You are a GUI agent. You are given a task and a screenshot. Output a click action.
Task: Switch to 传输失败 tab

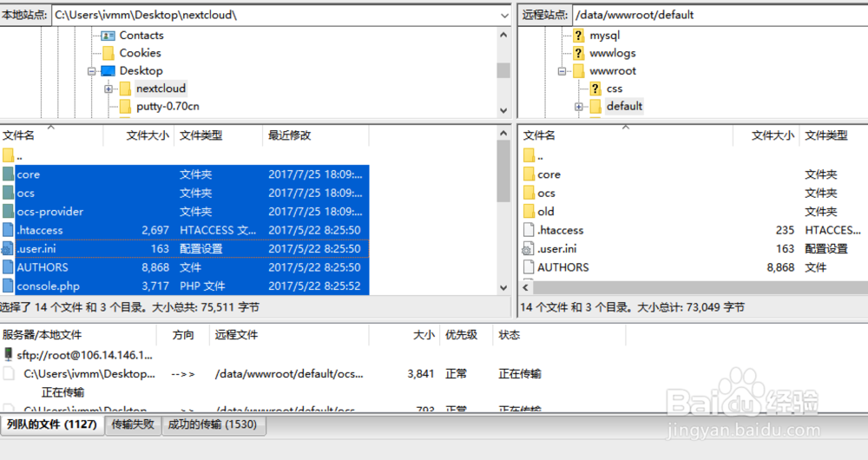click(133, 424)
